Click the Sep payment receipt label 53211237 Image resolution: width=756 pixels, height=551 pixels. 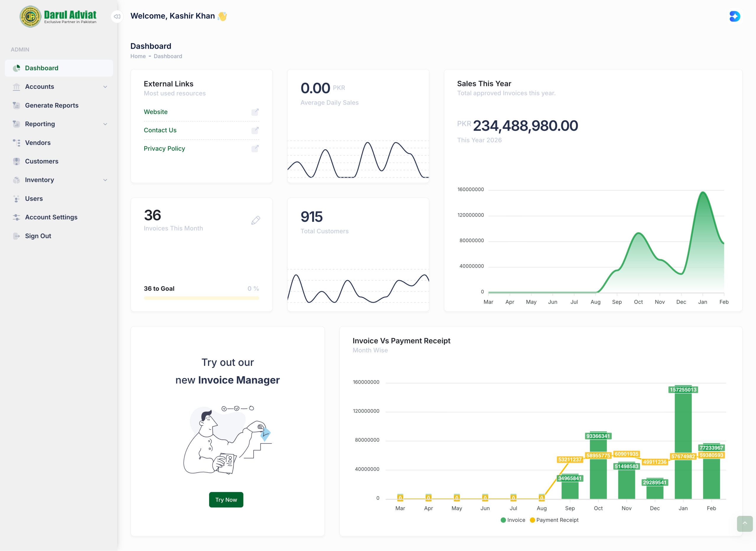point(570,460)
